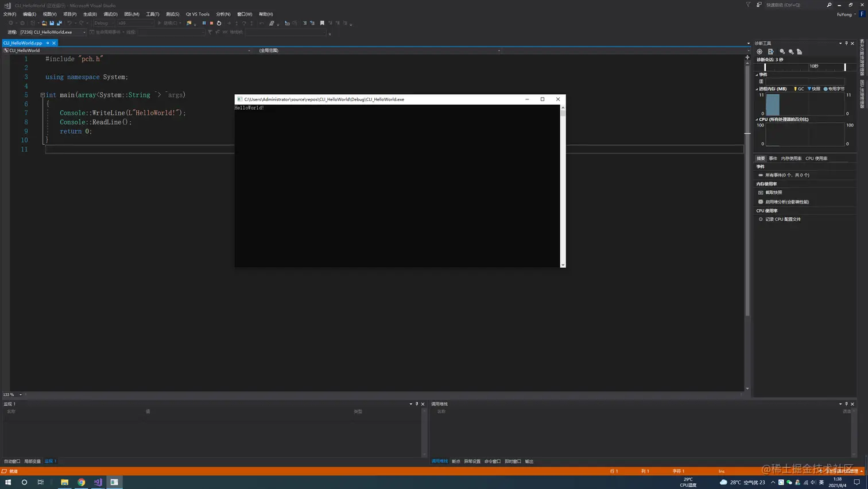Pin the Watch 1 panel
868x489 pixels.
point(417,404)
